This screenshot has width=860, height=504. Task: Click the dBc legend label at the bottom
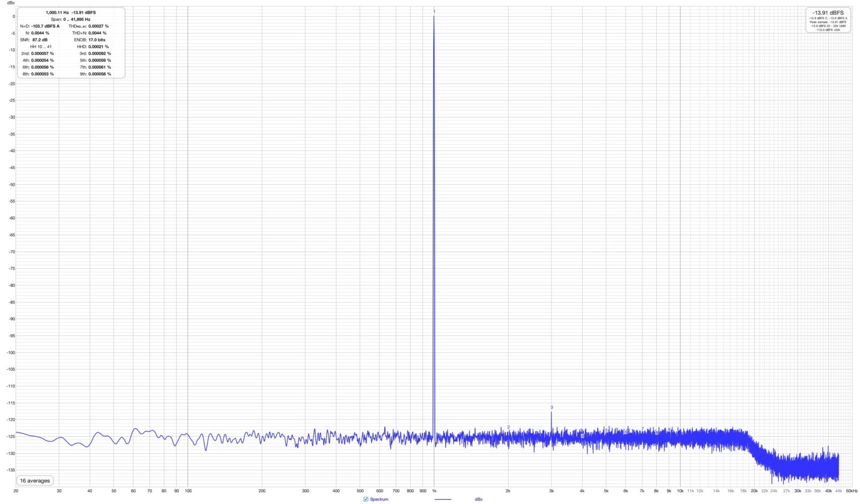pyautogui.click(x=478, y=499)
